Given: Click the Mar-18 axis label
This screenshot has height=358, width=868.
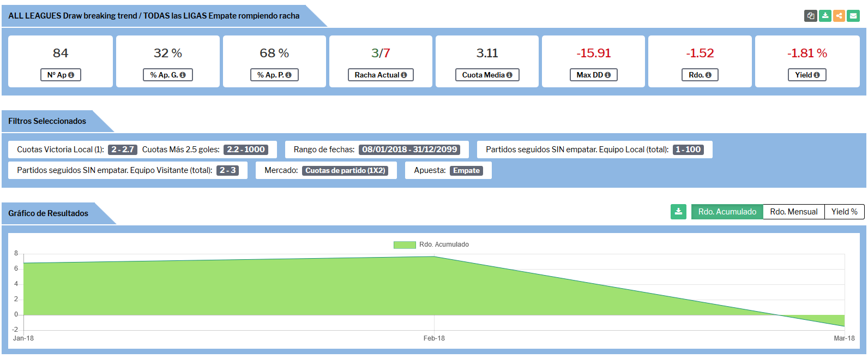Looking at the screenshot, I should (844, 338).
